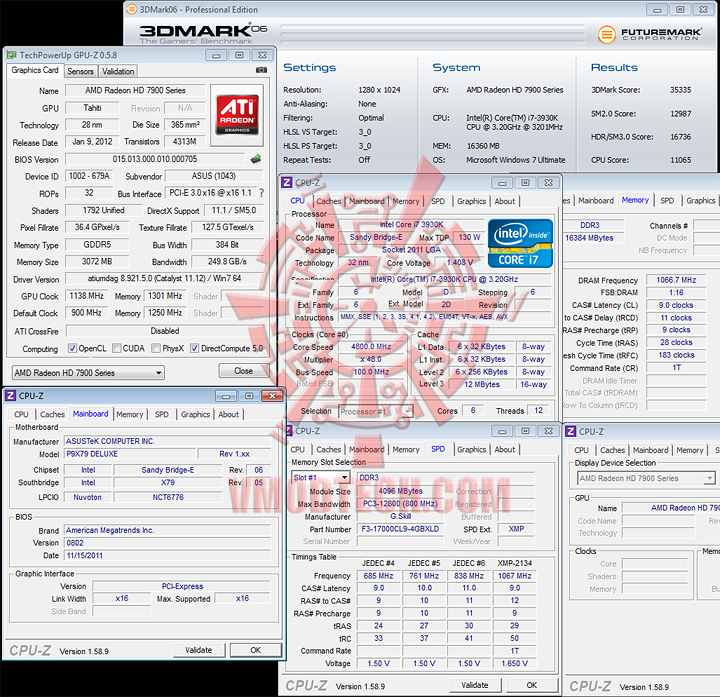Click the CPU-Z Graphics window title icon
Image resolution: width=720 pixels, height=697 pixels.
(570, 432)
